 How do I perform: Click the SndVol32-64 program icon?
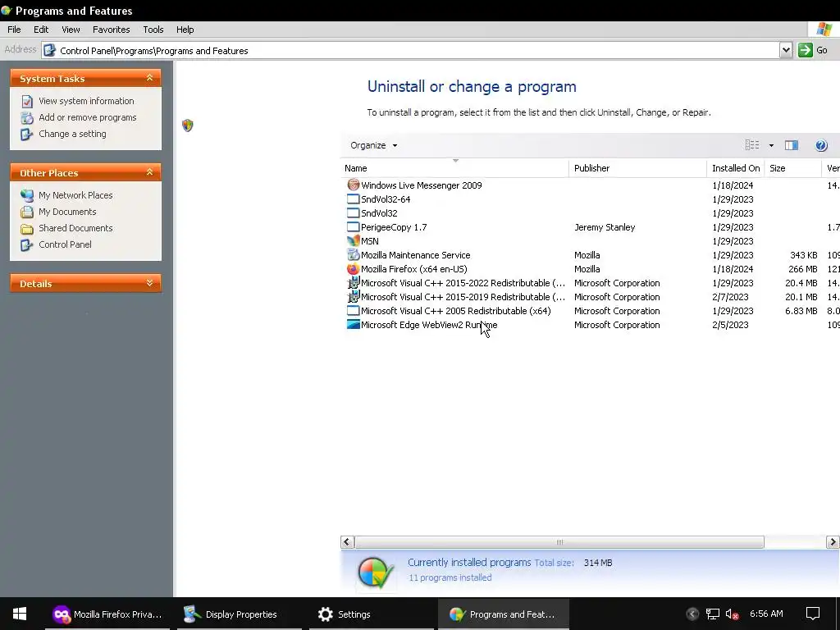coord(353,199)
